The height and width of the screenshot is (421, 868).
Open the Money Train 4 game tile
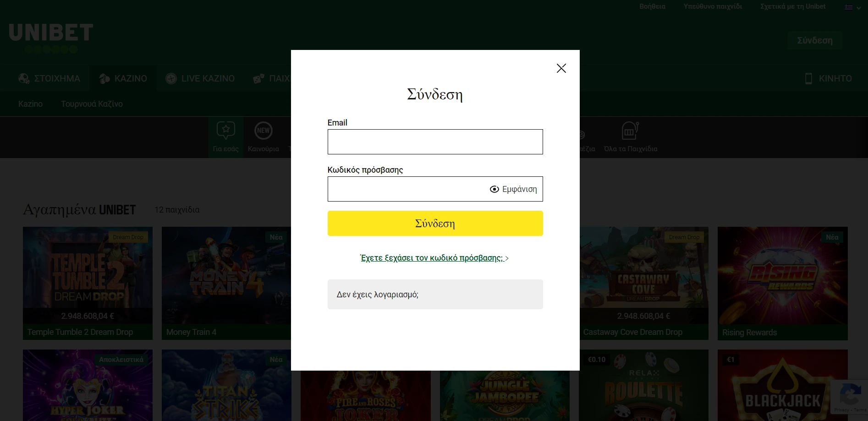226,283
